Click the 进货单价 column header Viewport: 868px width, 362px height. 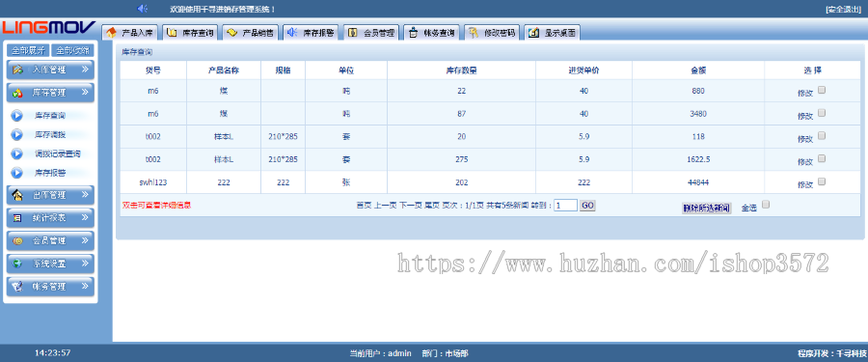[583, 70]
